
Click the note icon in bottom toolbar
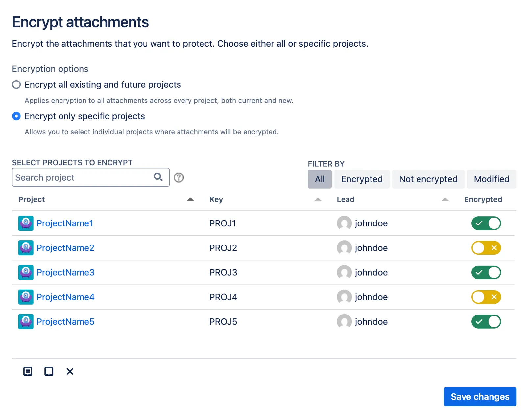[28, 371]
